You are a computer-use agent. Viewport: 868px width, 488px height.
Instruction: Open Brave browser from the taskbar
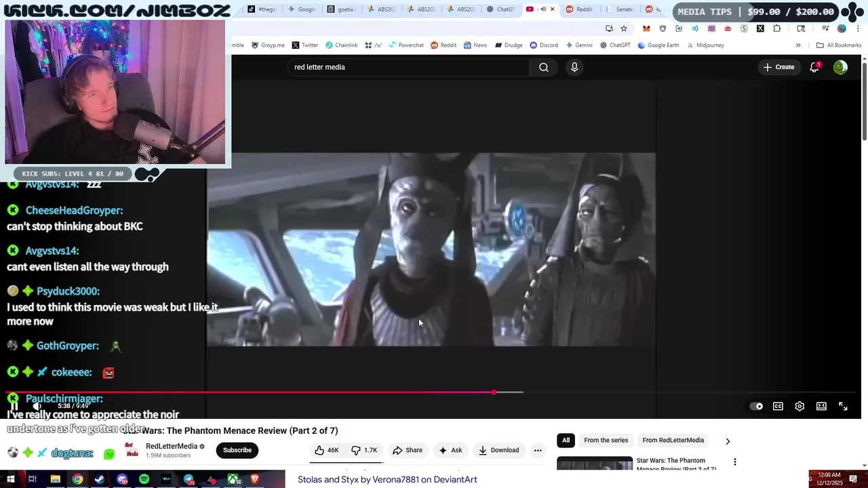[255, 479]
